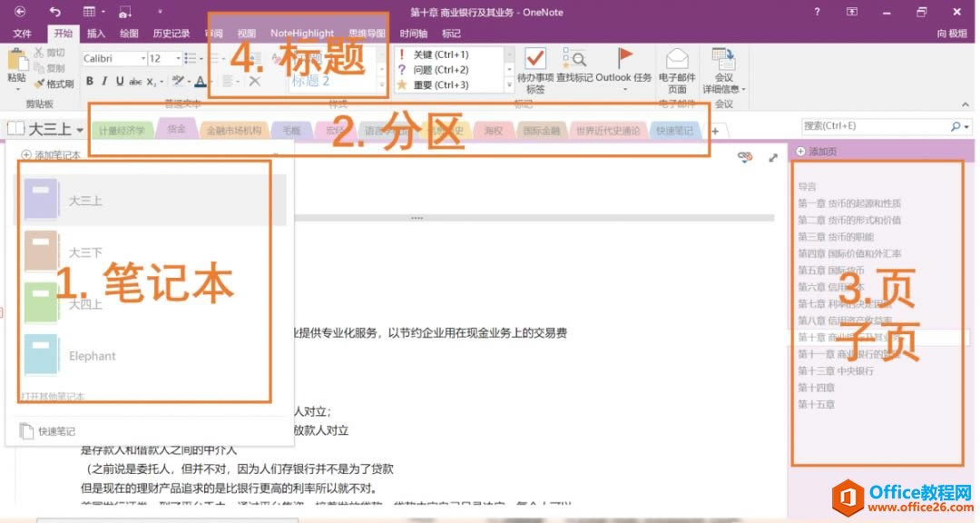Click the linked notes chain icon

744,157
